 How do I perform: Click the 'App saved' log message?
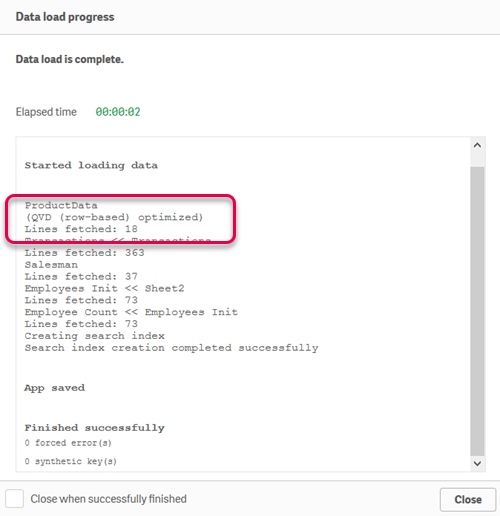click(x=54, y=388)
